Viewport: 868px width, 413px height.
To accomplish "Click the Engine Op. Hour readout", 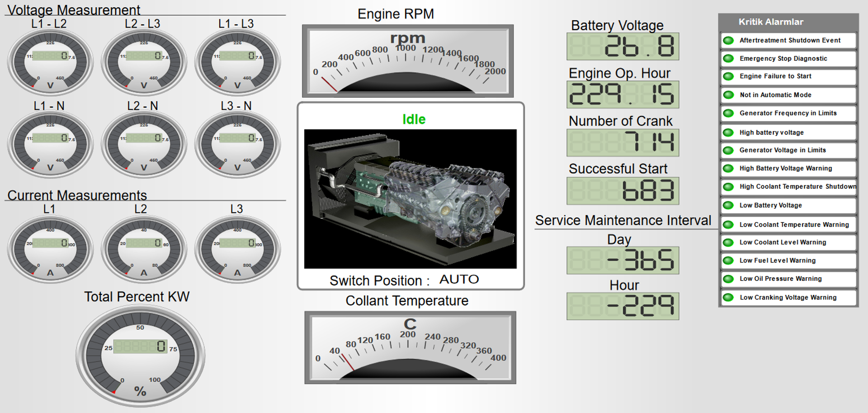I will [623, 95].
